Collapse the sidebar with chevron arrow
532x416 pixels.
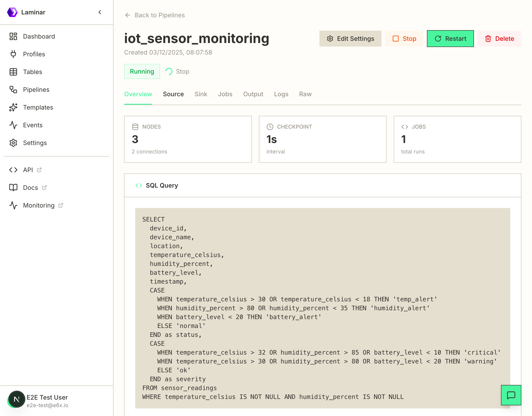pyautogui.click(x=100, y=12)
